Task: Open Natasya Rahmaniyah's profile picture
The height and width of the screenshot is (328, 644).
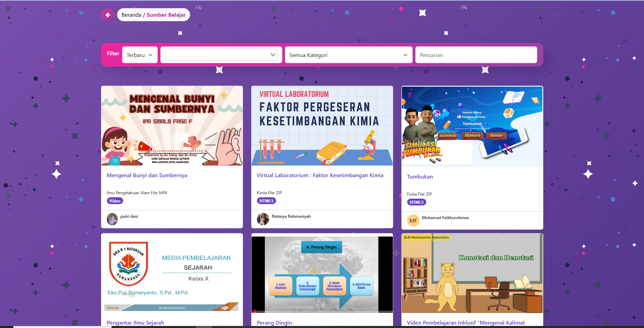Action: (x=263, y=219)
